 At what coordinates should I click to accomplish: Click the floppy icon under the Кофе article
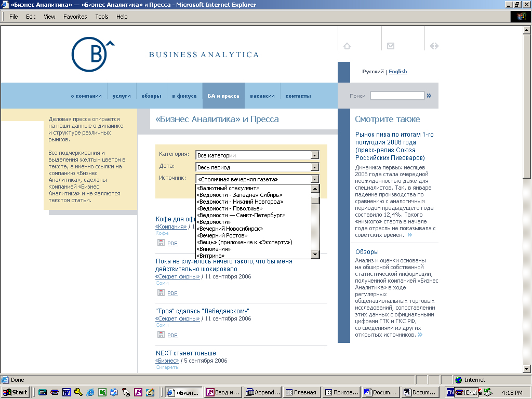pyautogui.click(x=161, y=243)
